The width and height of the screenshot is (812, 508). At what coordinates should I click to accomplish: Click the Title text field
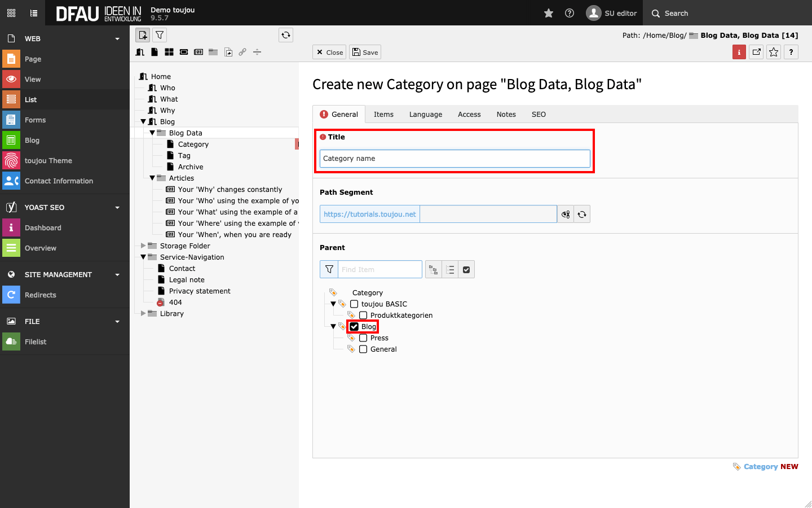coord(454,159)
